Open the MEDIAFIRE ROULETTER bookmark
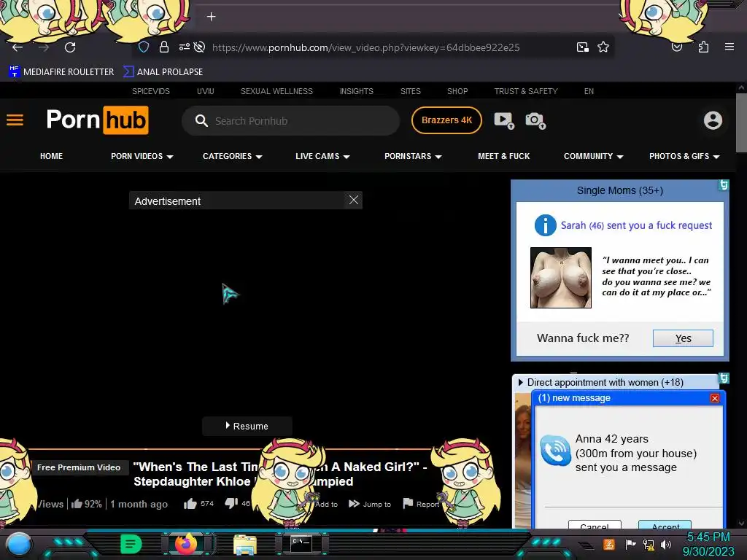 (x=61, y=72)
